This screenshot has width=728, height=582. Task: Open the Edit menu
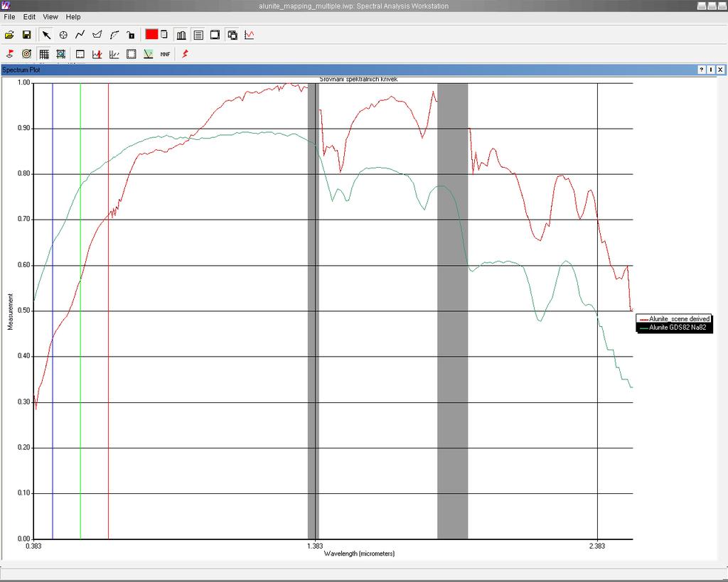[29, 17]
